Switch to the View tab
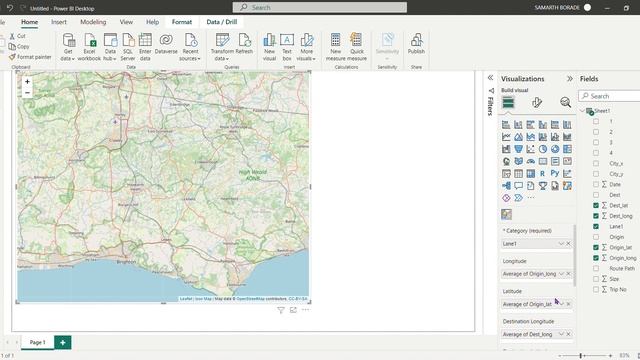 point(126,22)
